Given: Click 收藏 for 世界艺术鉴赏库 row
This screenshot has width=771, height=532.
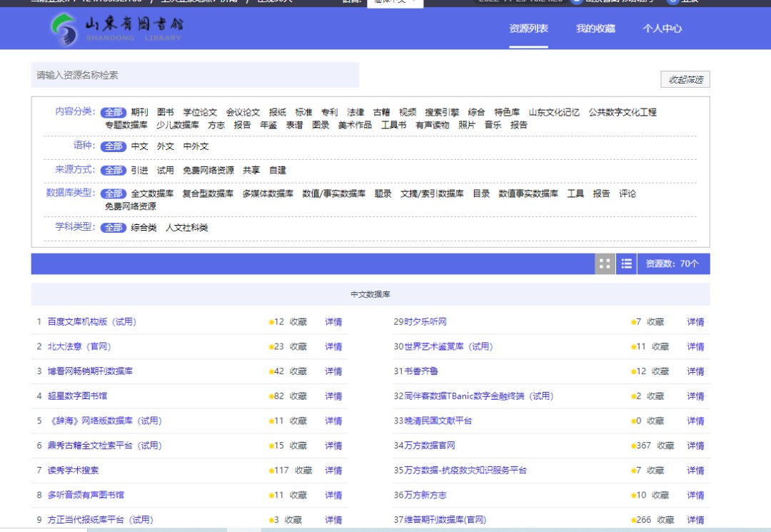Looking at the screenshot, I should click(x=660, y=347).
